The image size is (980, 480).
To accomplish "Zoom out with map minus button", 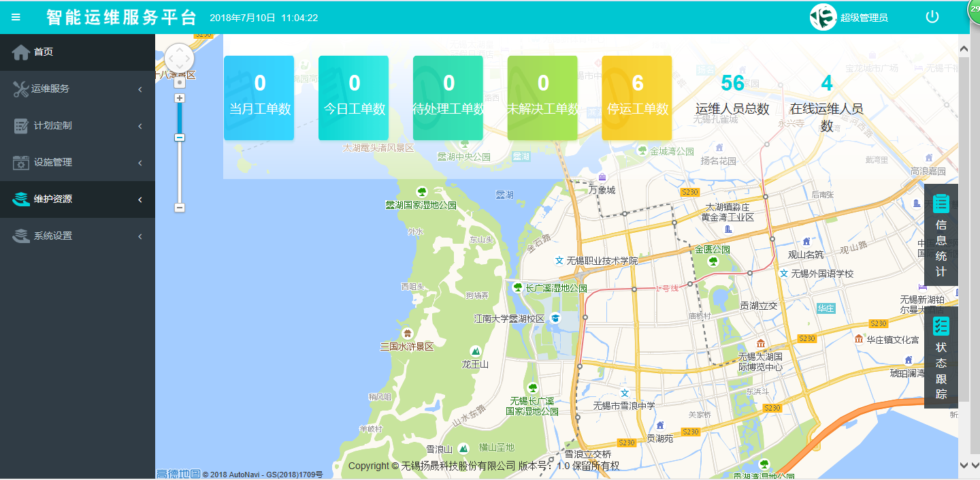I will (x=180, y=207).
